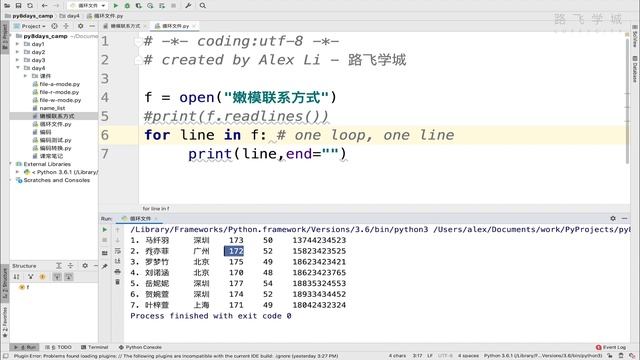Open the TODO tool window tab

click(x=58, y=347)
